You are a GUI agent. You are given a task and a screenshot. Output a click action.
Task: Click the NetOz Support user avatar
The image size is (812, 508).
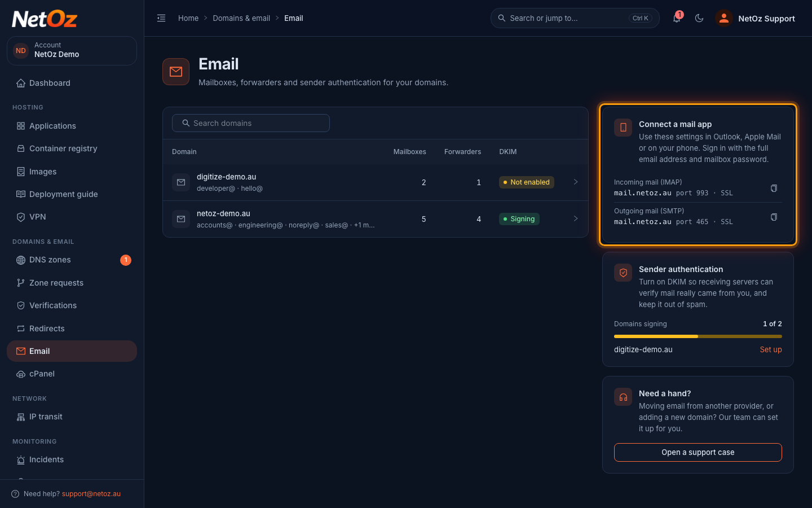(x=723, y=18)
